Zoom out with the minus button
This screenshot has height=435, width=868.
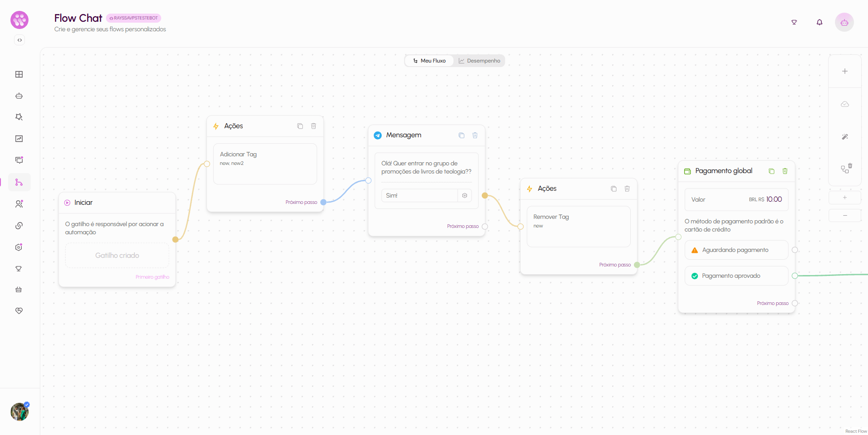coord(845,215)
